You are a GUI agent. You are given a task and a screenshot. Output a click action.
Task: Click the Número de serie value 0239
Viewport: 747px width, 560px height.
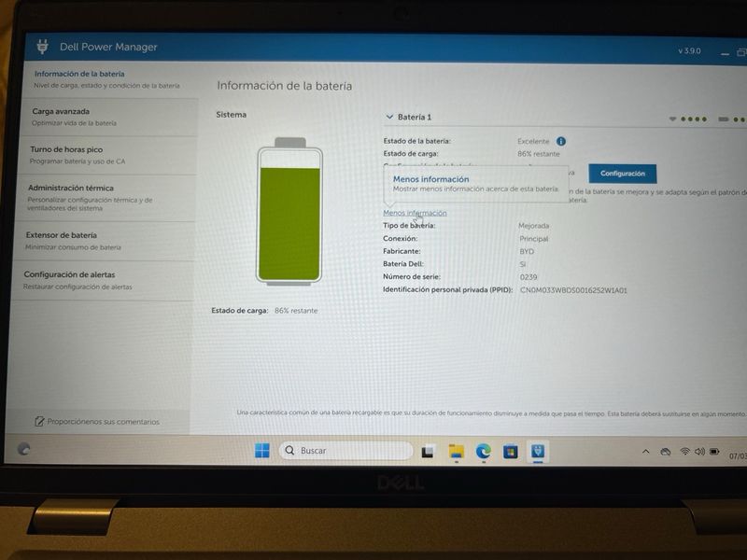(529, 277)
